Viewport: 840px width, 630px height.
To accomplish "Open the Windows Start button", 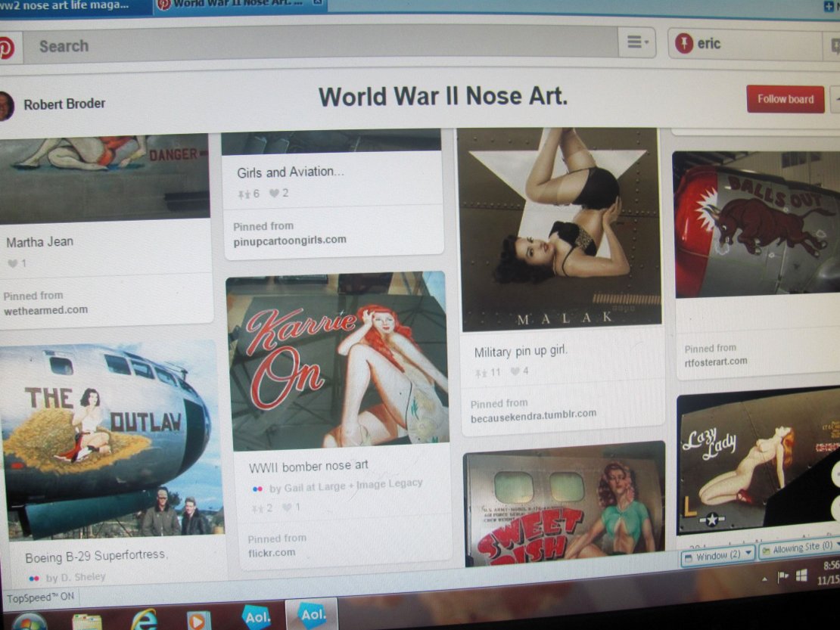I will [29, 622].
